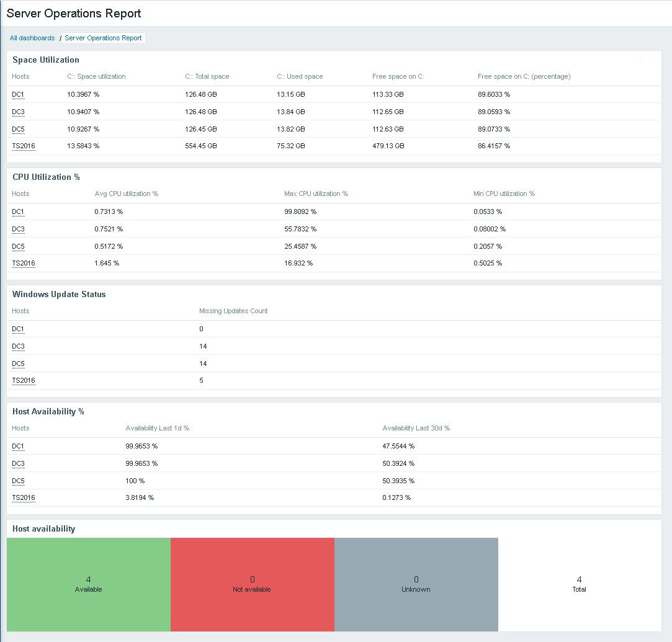Click the red Not available tile
This screenshot has height=642, width=672.
[253, 584]
